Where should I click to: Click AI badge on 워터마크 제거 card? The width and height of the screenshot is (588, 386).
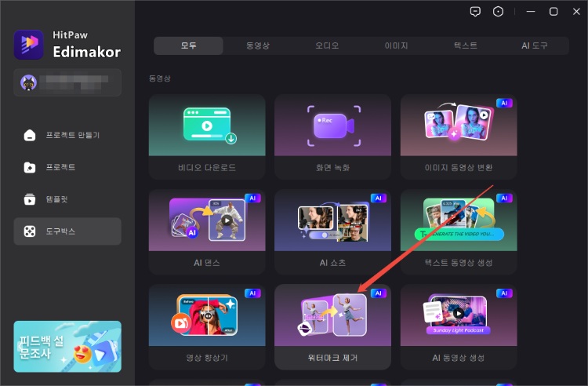pos(378,293)
